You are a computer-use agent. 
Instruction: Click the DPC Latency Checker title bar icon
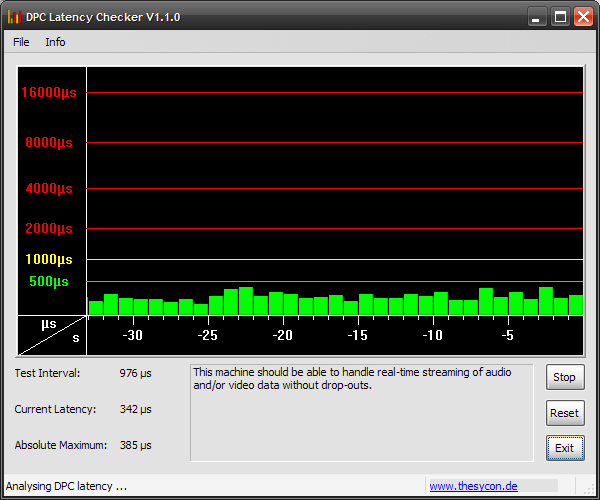[14, 17]
